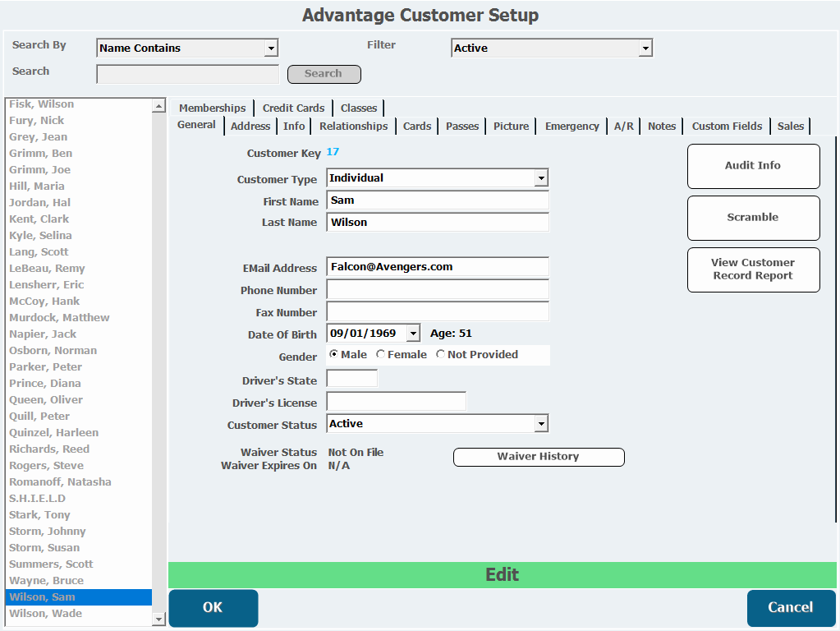Confirm with the OK button
The image size is (840, 631).
213,607
